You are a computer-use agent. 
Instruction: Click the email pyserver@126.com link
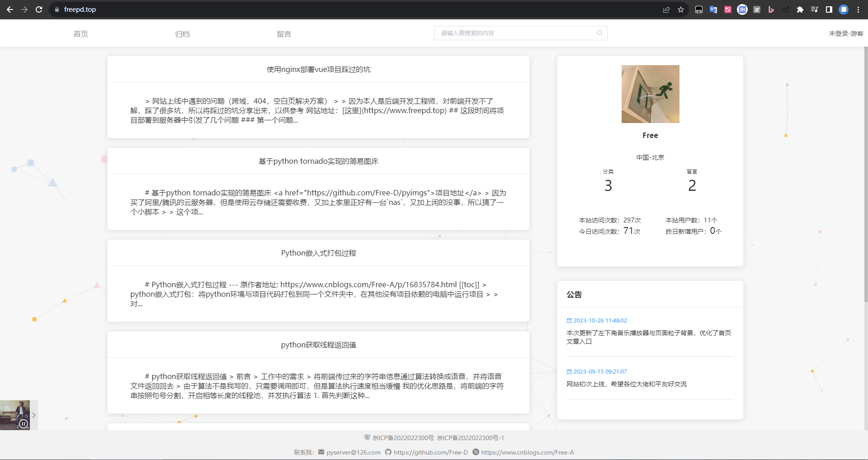pos(354,452)
